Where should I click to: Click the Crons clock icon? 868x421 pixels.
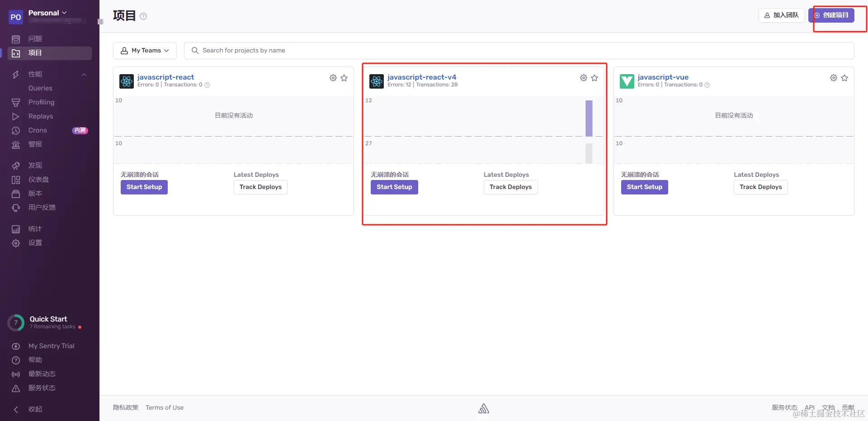(x=16, y=131)
